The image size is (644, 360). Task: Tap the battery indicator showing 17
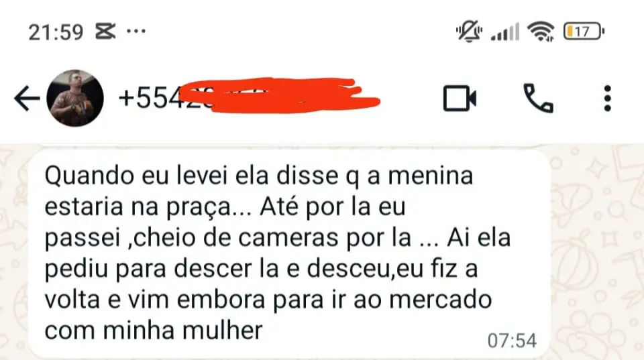pyautogui.click(x=584, y=32)
